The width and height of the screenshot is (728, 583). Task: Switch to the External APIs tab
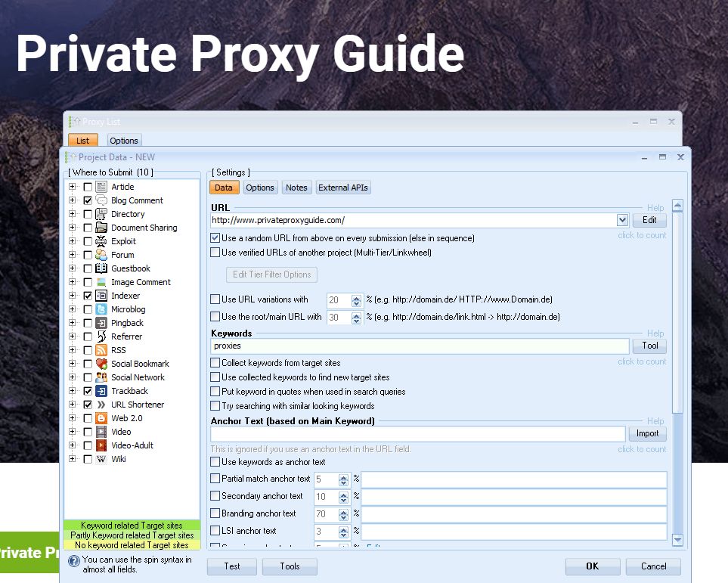point(343,187)
